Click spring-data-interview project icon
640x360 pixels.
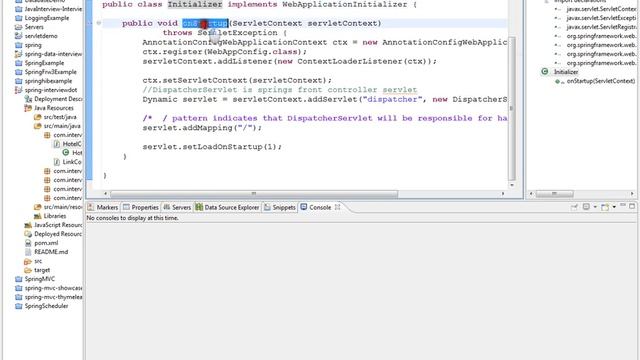(x=19, y=54)
